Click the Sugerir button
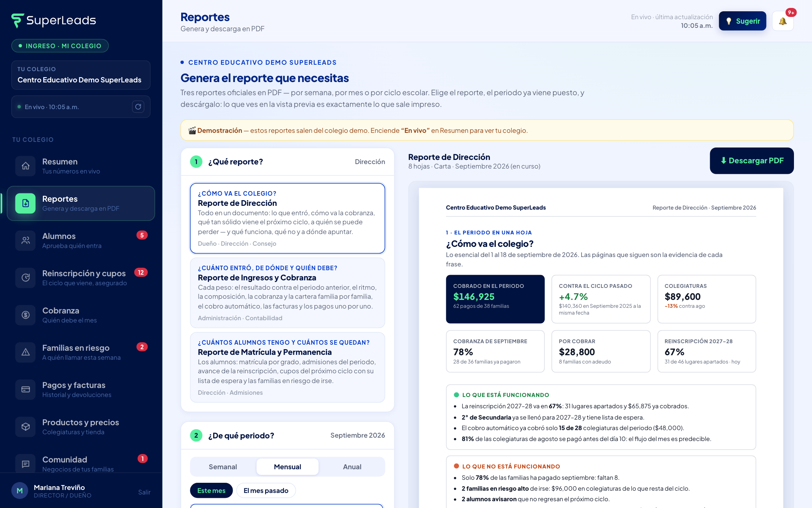The image size is (812, 508). tap(742, 21)
